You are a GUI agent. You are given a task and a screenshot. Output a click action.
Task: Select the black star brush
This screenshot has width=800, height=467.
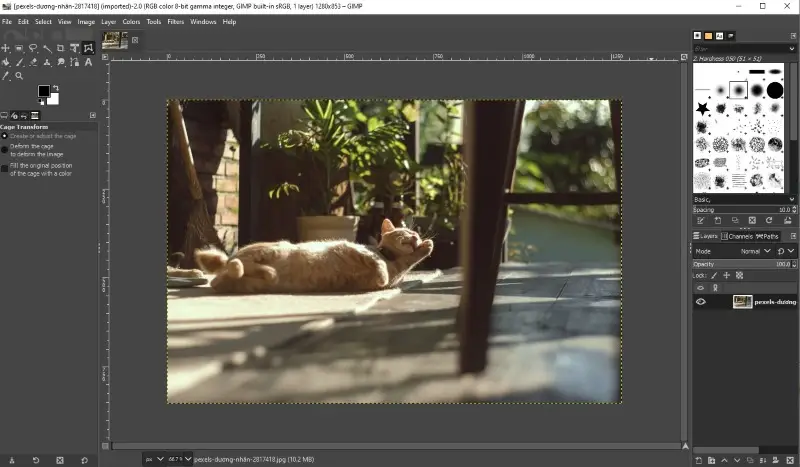tap(703, 108)
